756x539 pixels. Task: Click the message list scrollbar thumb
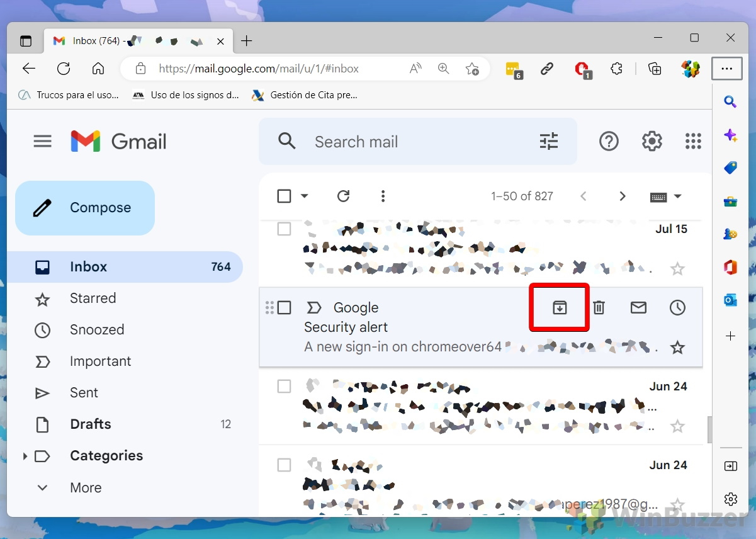point(710,430)
